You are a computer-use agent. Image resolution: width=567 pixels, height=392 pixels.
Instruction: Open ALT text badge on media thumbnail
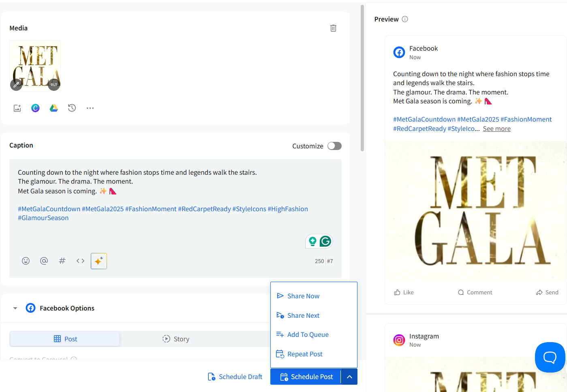coord(54,85)
